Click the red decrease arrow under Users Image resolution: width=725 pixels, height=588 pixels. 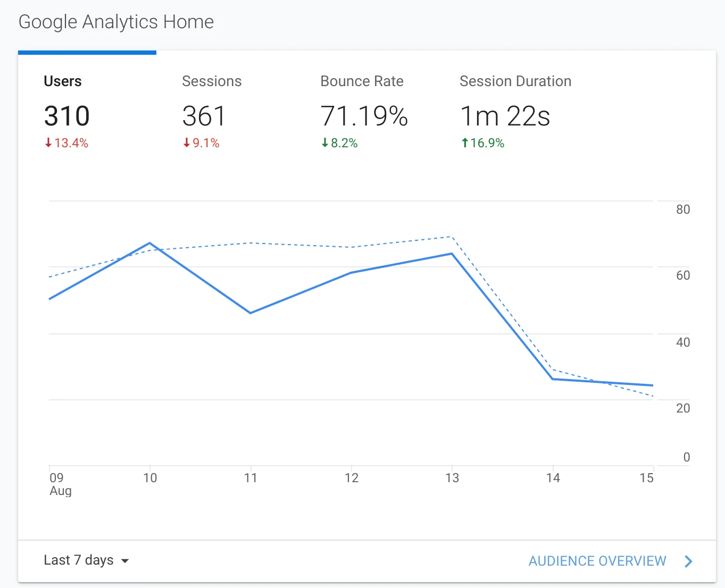pyautogui.click(x=48, y=142)
